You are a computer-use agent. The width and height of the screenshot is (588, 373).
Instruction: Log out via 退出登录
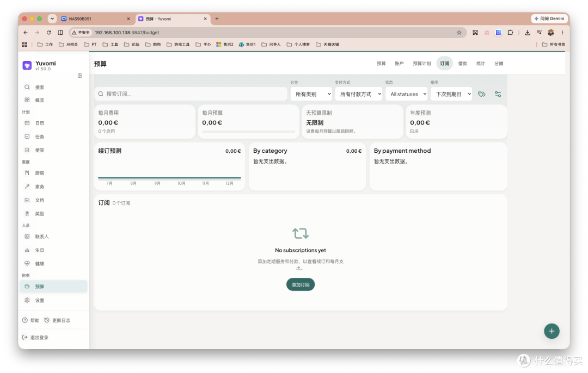(35, 338)
